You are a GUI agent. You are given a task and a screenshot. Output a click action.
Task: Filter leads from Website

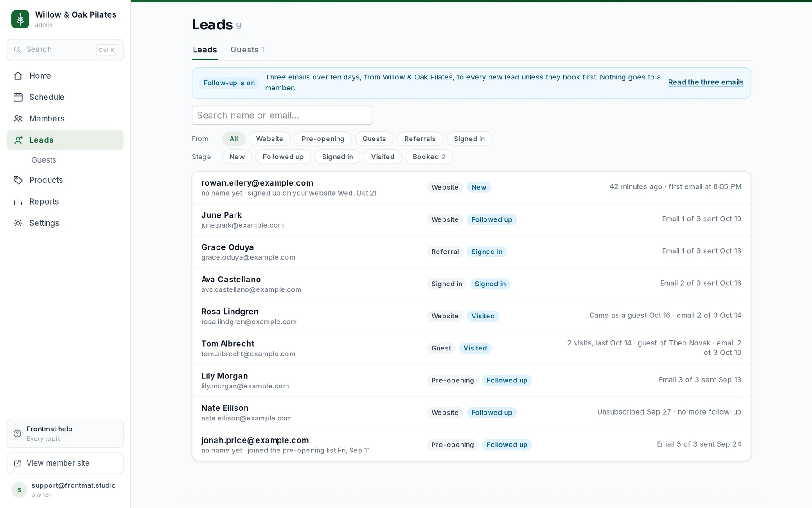pyautogui.click(x=270, y=139)
